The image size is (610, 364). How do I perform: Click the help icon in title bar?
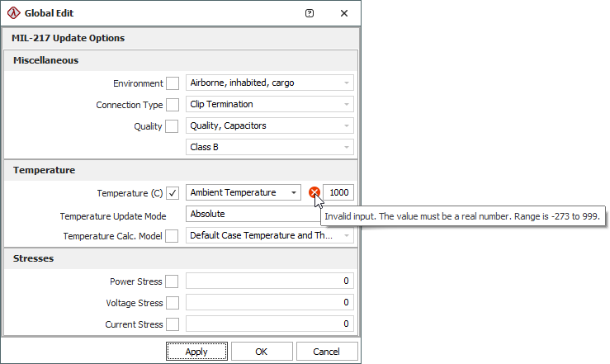(x=310, y=13)
